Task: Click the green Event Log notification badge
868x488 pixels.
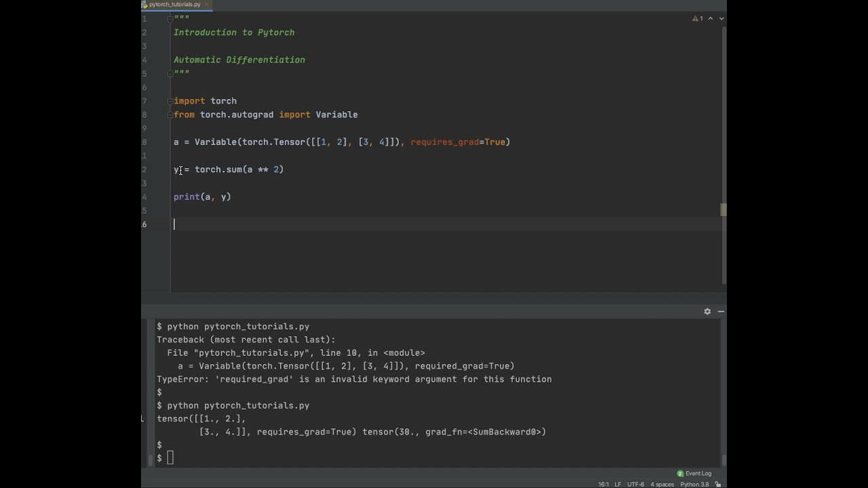Action: [x=680, y=473]
